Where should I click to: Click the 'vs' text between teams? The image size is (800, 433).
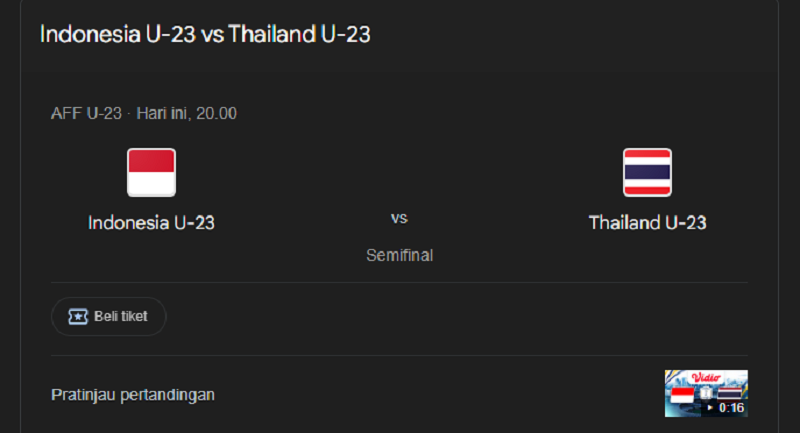coord(399,218)
